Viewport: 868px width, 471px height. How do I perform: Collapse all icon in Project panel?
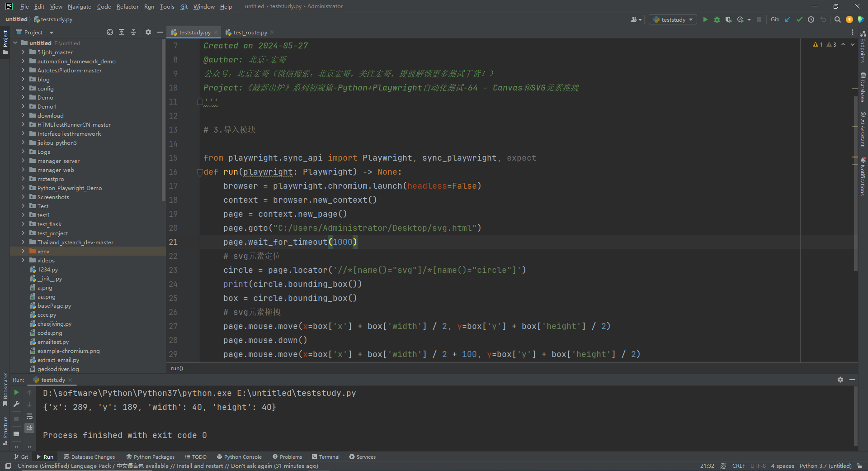133,32
